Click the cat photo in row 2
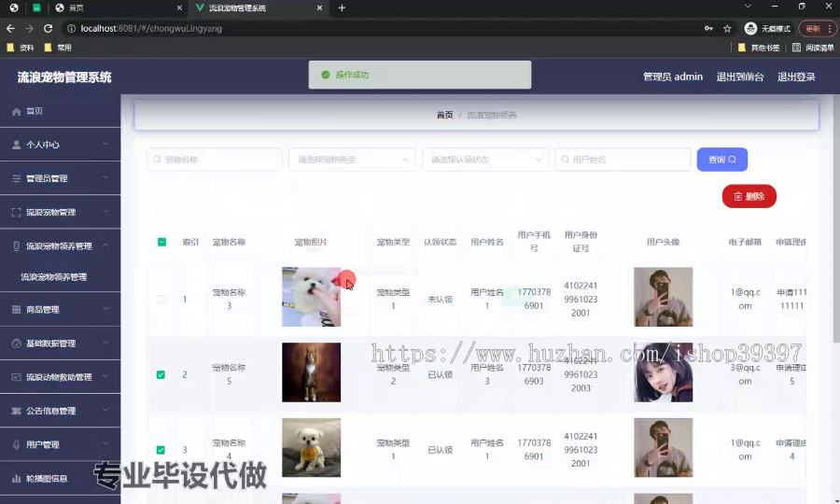This screenshot has width=840, height=504. pos(311,372)
